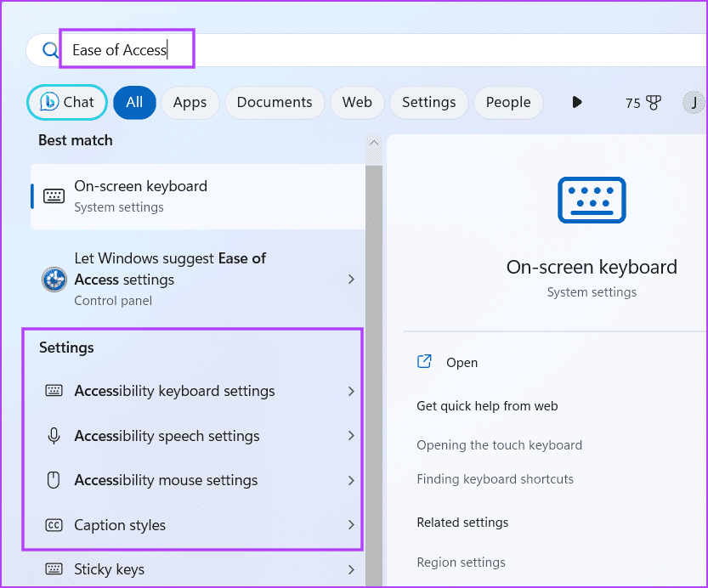
Task: Select the People filter tab
Action: [x=508, y=103]
